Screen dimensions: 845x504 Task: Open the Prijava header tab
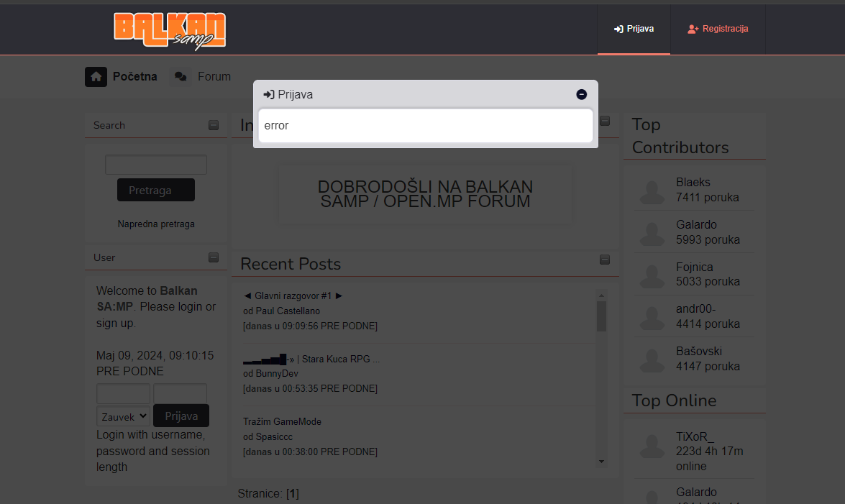(634, 29)
